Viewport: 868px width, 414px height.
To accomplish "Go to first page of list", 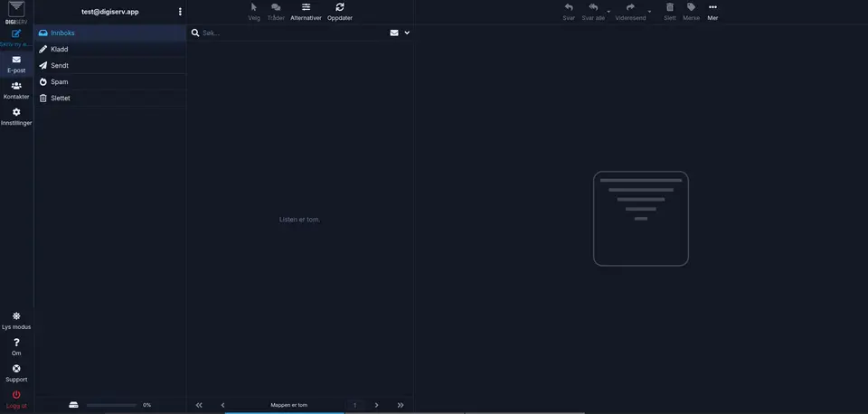I will coord(199,405).
